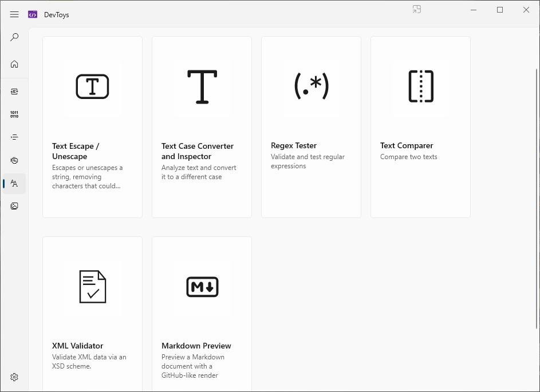Click the Text Escape / Unescape card icon
The width and height of the screenshot is (540, 392).
pyautogui.click(x=92, y=86)
